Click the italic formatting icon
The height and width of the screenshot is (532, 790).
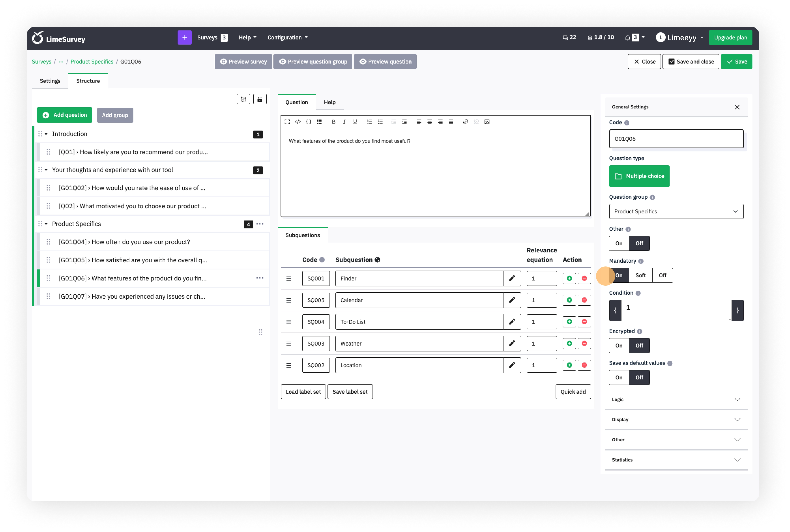345,122
